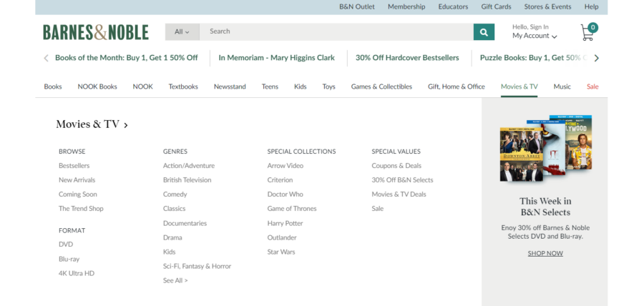Open the red Sale menu tab

[x=592, y=87]
